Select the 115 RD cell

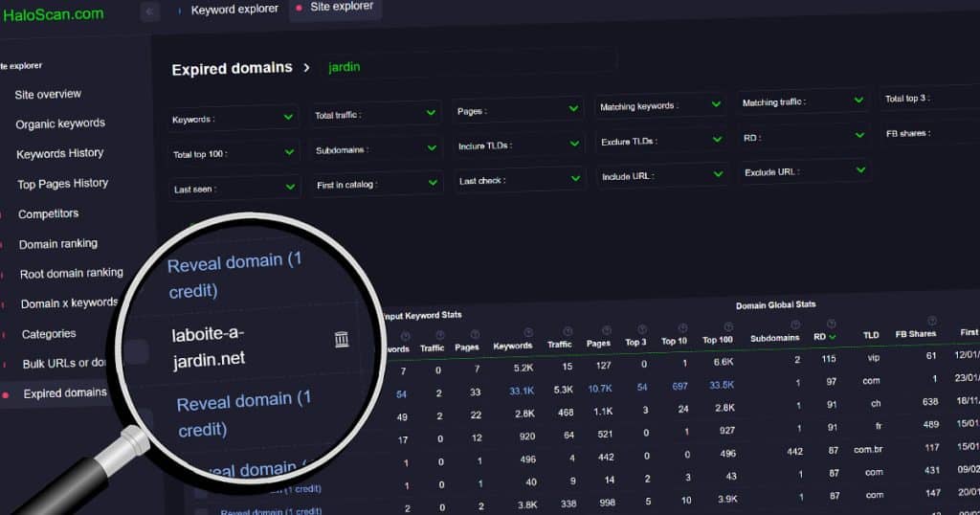coord(829,359)
